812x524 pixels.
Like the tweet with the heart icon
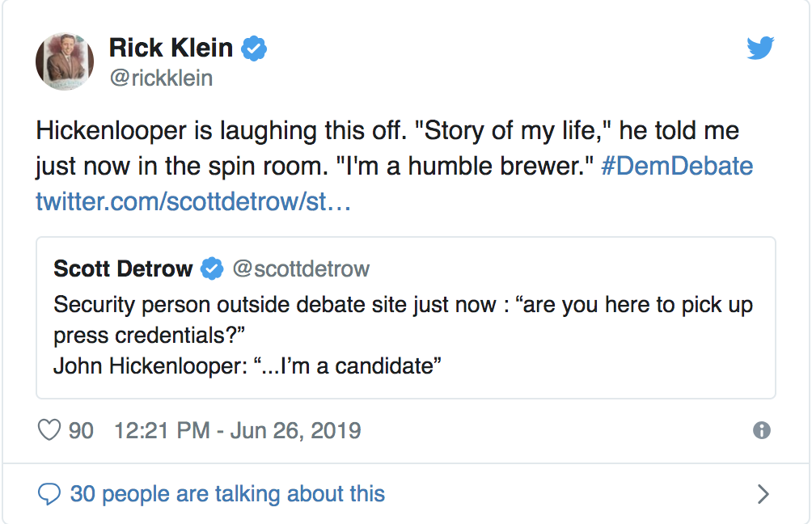click(x=49, y=430)
